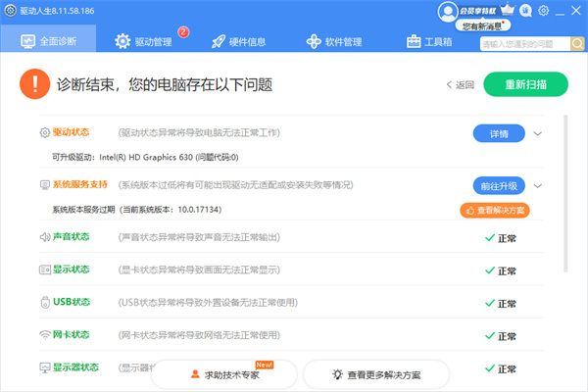The width and height of the screenshot is (588, 392).
Task: Switch to the 驱动管理 tab
Action: 149,42
